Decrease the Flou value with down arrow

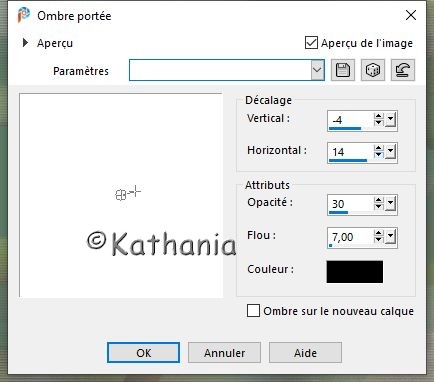click(378, 240)
